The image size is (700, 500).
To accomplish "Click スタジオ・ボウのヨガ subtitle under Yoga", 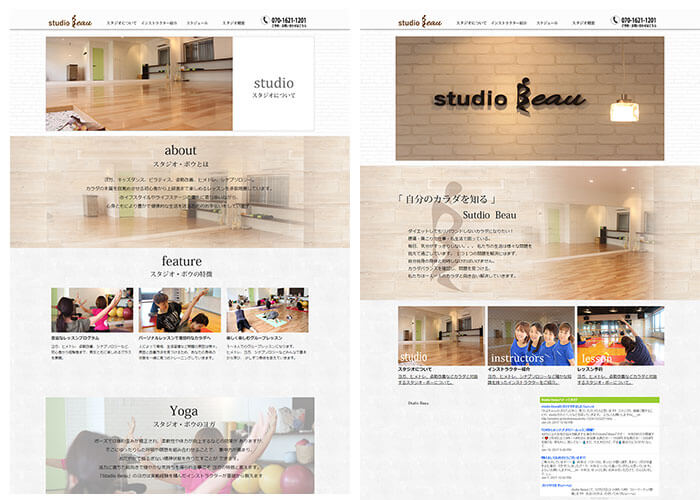I will (x=184, y=424).
